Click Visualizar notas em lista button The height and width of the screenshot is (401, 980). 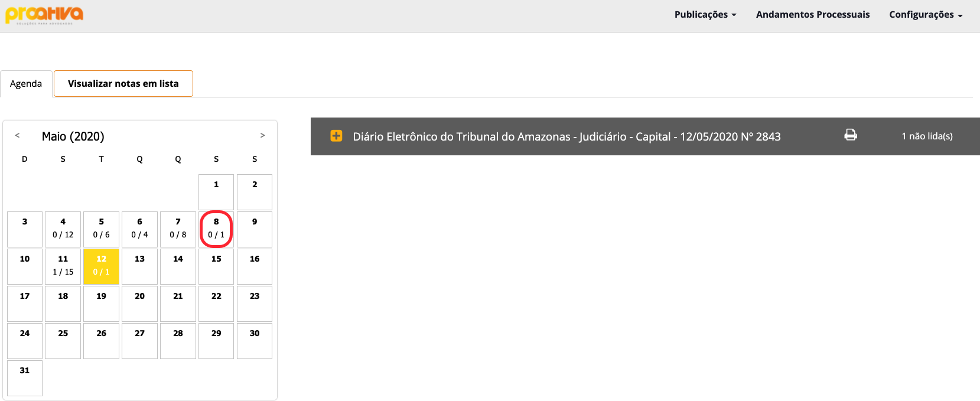[x=123, y=83]
